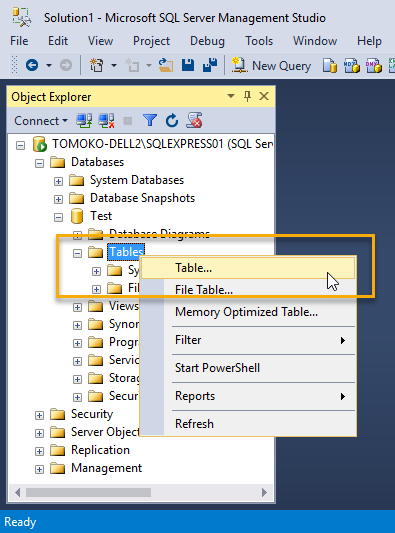Click the New Project toolbar icon
The image size is (395, 533).
point(96,65)
